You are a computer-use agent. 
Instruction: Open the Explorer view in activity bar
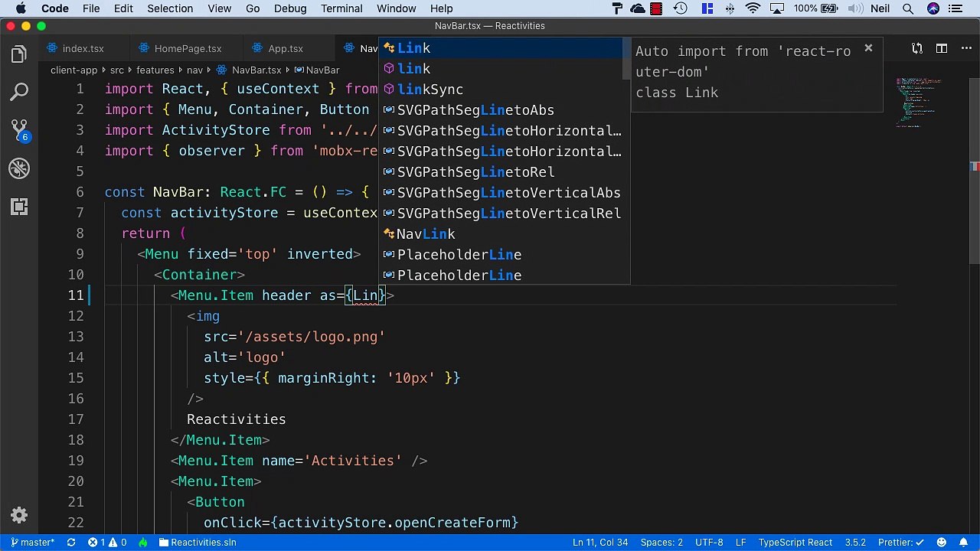(19, 54)
